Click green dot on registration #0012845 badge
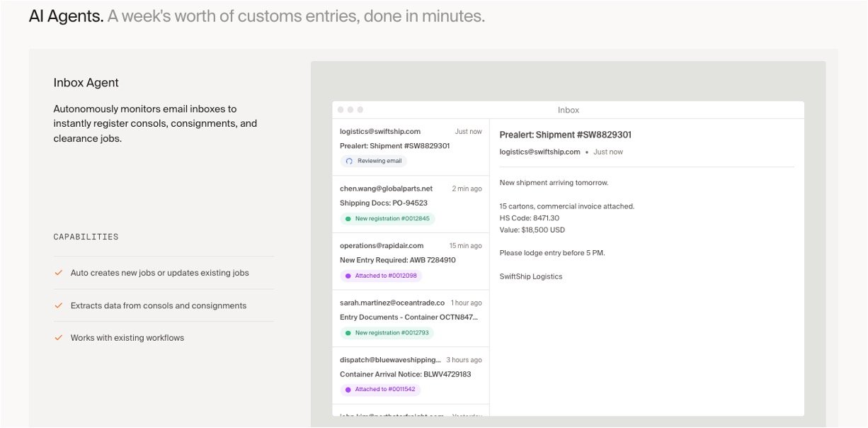Screen dimensions: 868x428 (x=348, y=219)
